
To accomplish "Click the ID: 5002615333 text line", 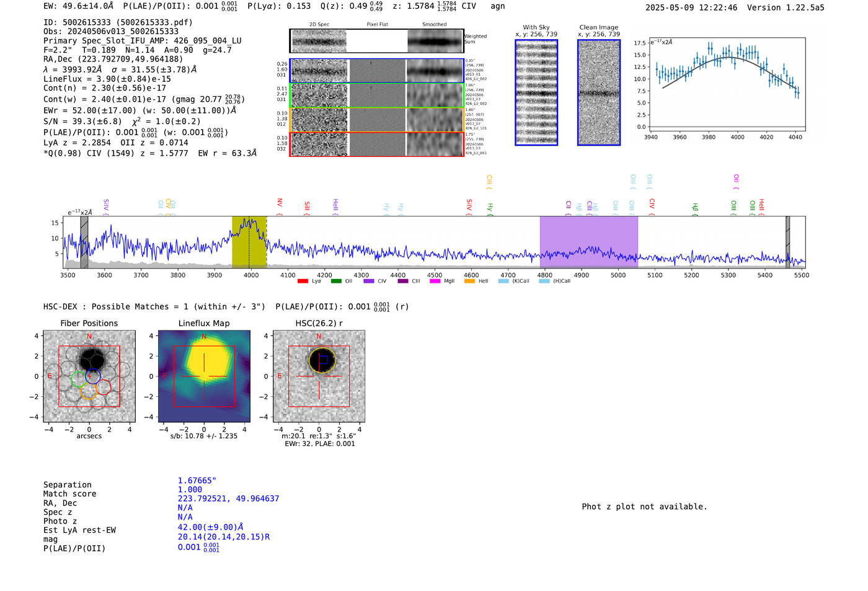I will point(118,22).
